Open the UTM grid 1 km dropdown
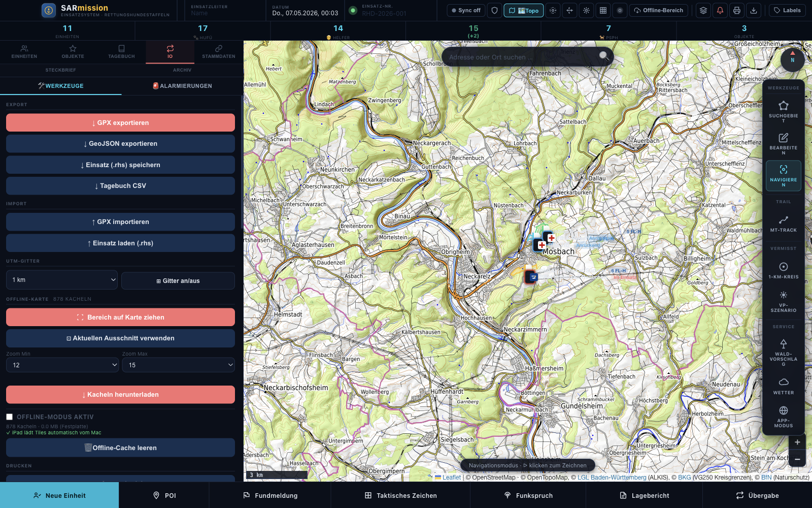The width and height of the screenshot is (812, 508). (62, 280)
